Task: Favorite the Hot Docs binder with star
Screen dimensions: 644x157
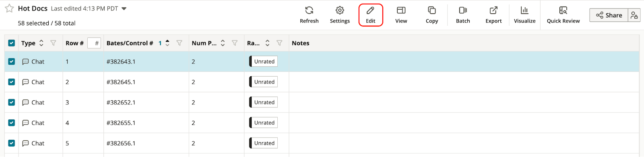Action: [x=9, y=8]
